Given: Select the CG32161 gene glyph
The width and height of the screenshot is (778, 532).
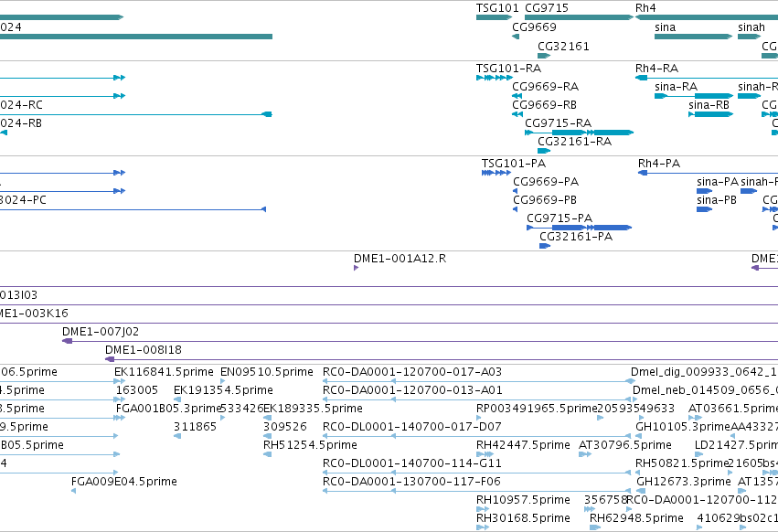Looking at the screenshot, I should pyautogui.click(x=544, y=56).
